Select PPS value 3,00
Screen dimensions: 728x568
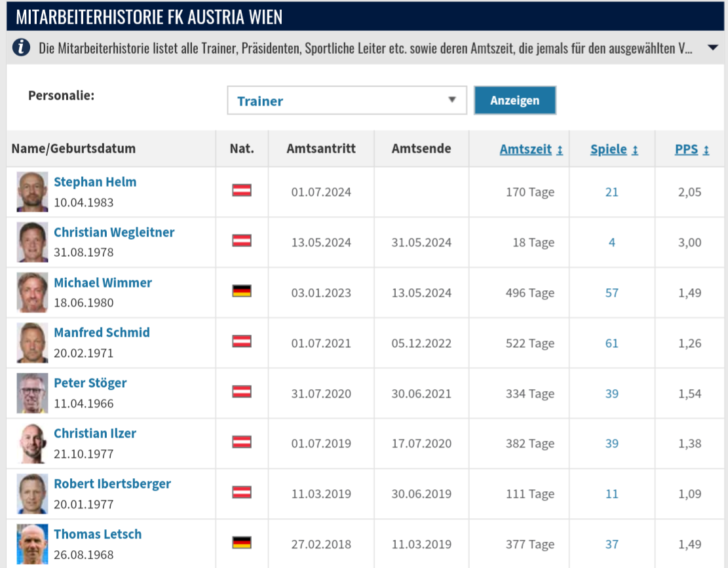(689, 242)
